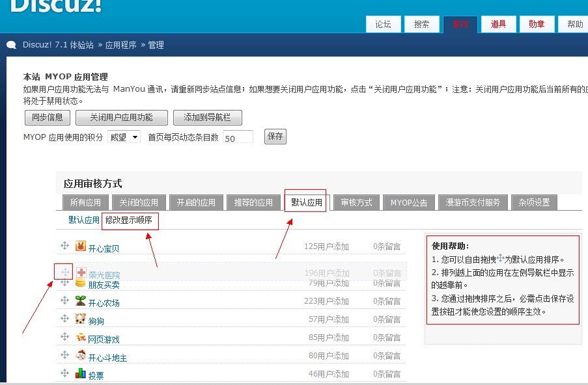The image size is (588, 385).
Task: Click the drag handle for 开心宝贝
Action: coord(64,245)
